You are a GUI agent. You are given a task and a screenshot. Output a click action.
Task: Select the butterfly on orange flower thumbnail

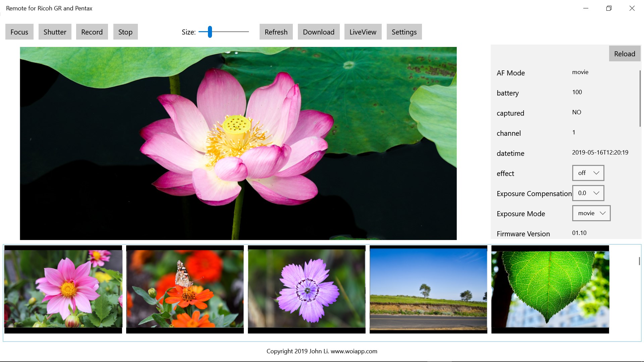coord(185,289)
